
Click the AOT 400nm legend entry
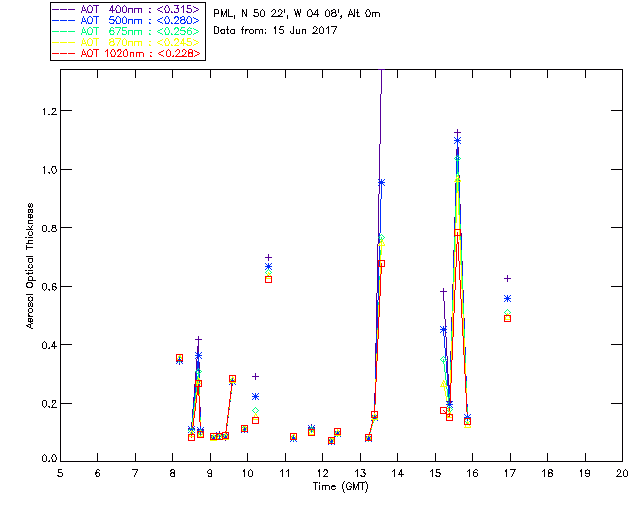[x=127, y=9]
